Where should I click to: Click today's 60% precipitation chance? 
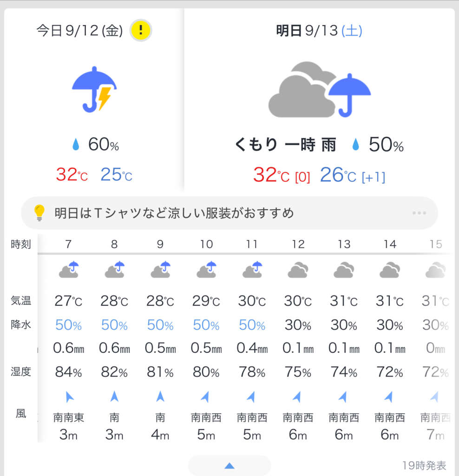(x=95, y=144)
